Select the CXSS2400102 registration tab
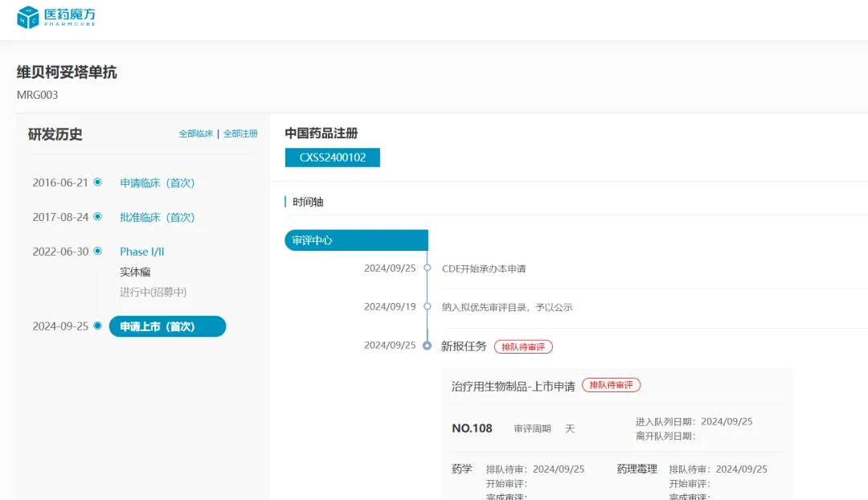Viewport: 868px width, 500px height. [332, 158]
